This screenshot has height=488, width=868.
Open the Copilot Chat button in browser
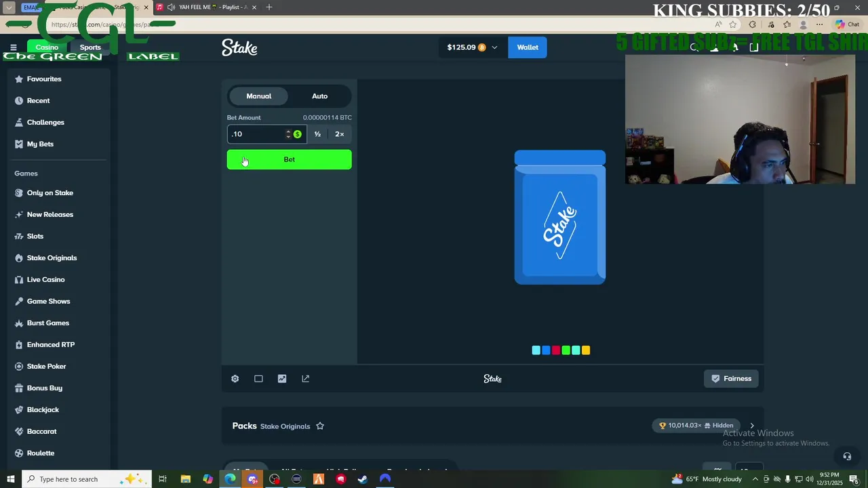pyautogui.click(x=848, y=24)
